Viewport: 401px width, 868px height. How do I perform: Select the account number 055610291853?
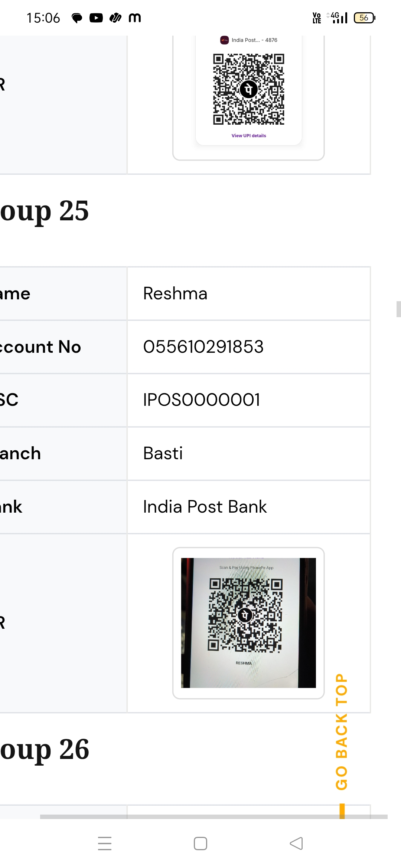203,347
